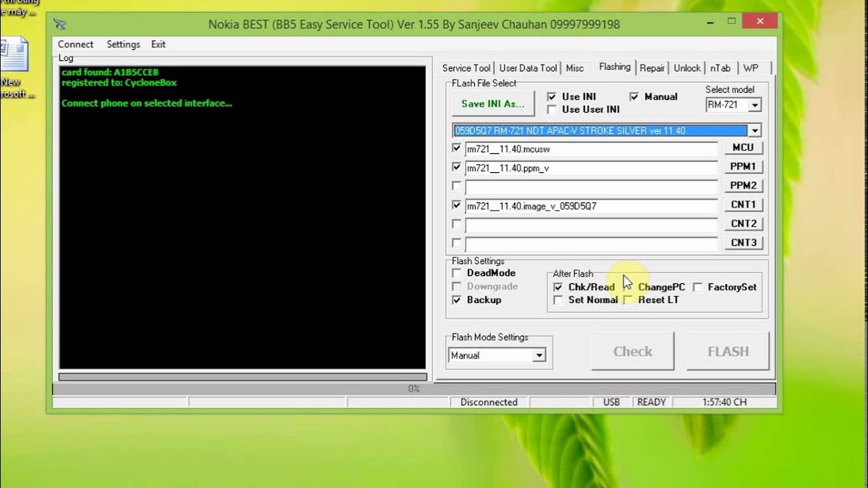
Task: Open the Connect menu
Action: [75, 44]
